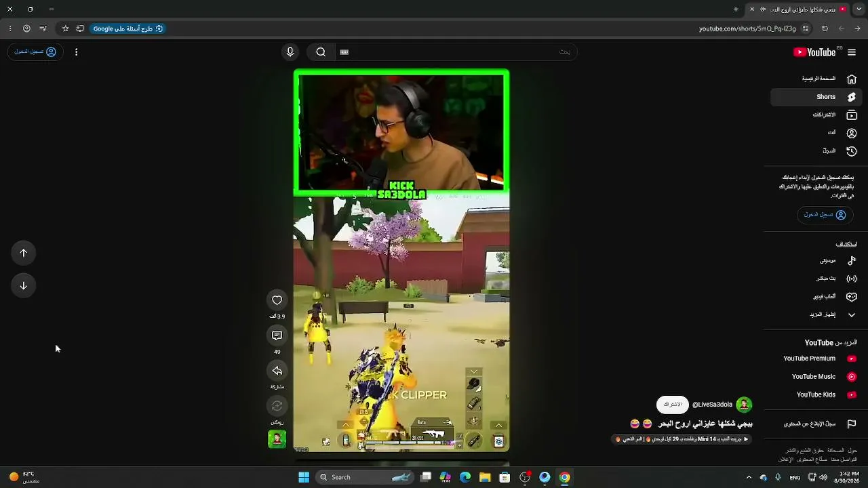Select Shorts in the sidebar
Viewport: 868px width, 488px height.
coord(816,97)
